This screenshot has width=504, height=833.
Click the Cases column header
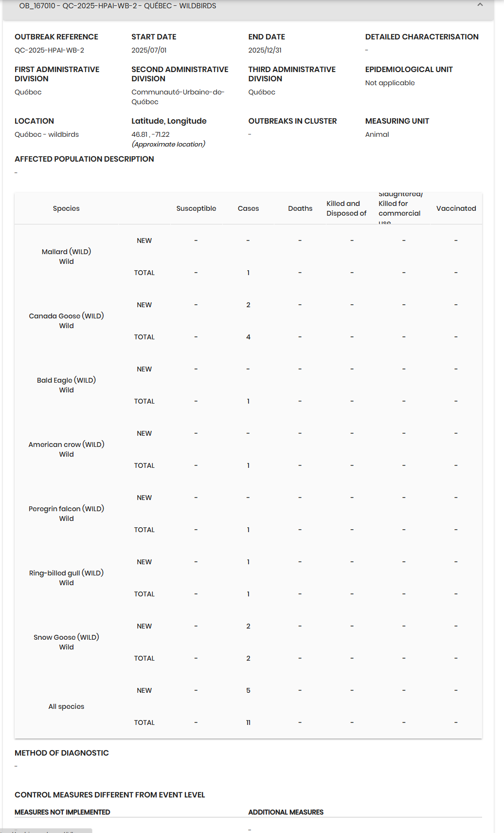coord(248,208)
